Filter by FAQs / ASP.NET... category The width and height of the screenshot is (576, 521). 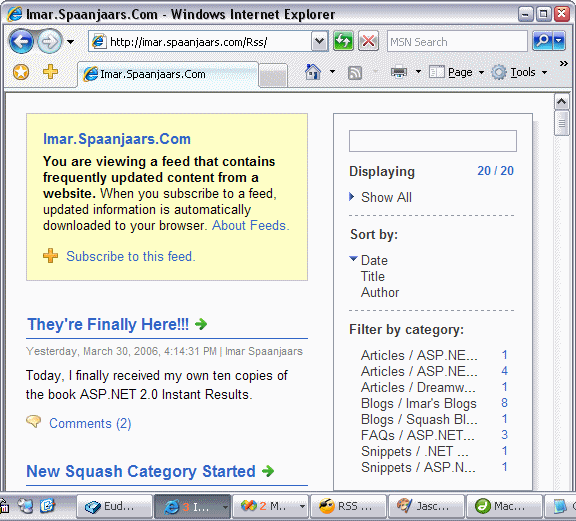tap(418, 435)
